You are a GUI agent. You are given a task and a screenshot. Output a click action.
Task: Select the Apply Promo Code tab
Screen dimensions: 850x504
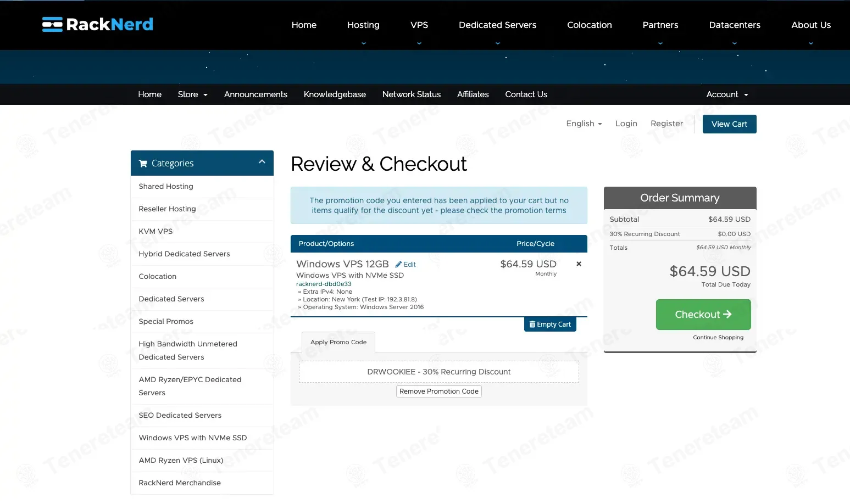click(338, 342)
